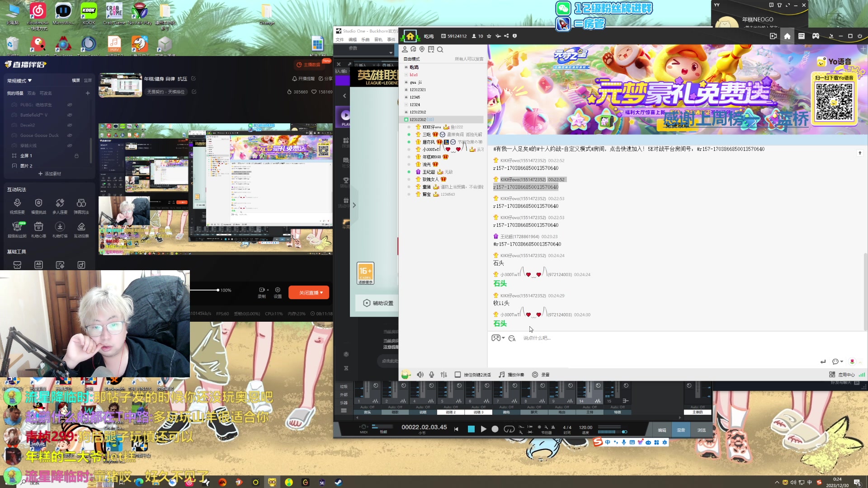
Task: Click 播放伴奏 in YY bottom bar
Action: coord(512,375)
